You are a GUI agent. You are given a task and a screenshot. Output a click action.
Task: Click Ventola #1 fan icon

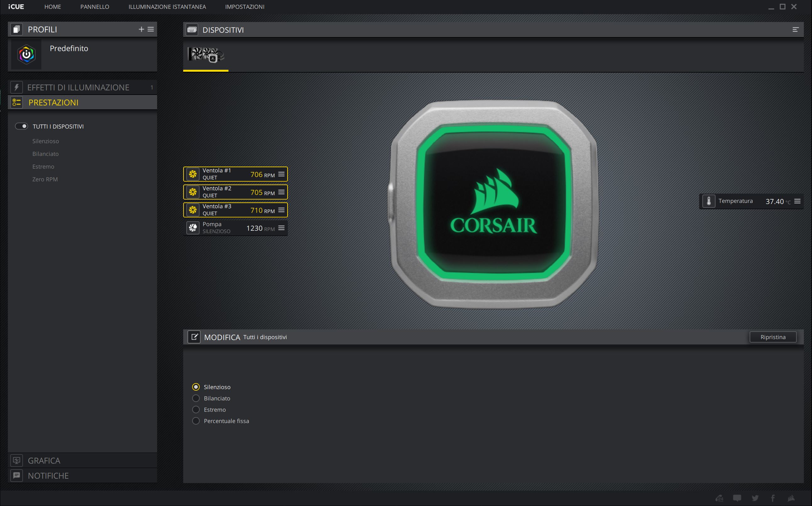point(193,174)
